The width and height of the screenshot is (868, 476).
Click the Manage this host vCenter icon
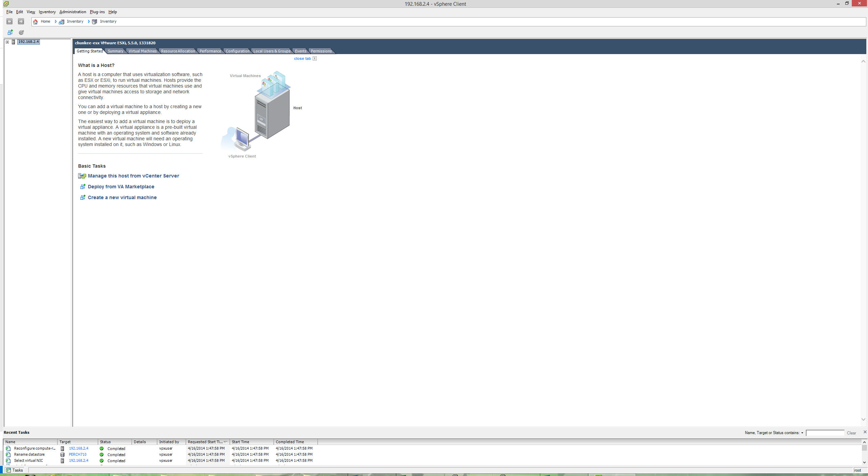click(x=82, y=176)
